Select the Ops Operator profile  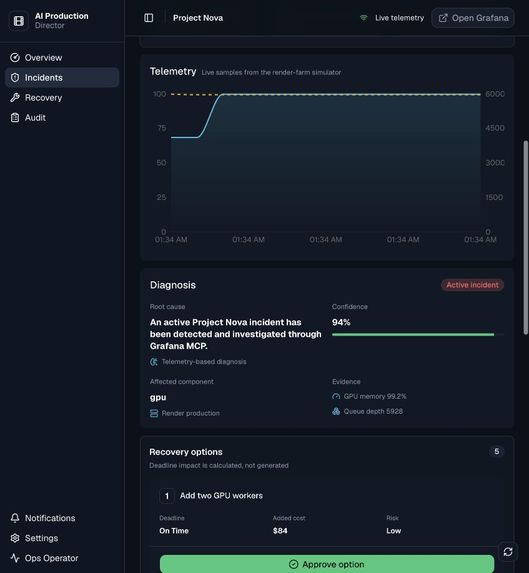click(62, 558)
